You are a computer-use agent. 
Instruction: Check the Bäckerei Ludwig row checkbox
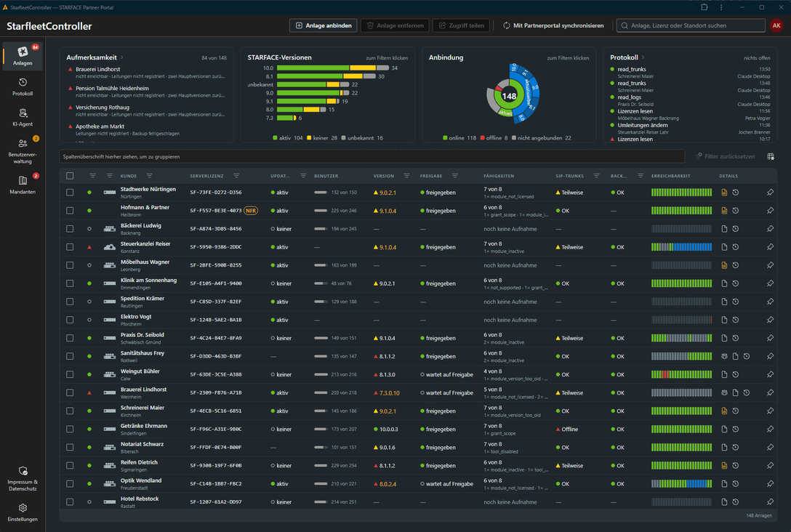pyautogui.click(x=70, y=229)
